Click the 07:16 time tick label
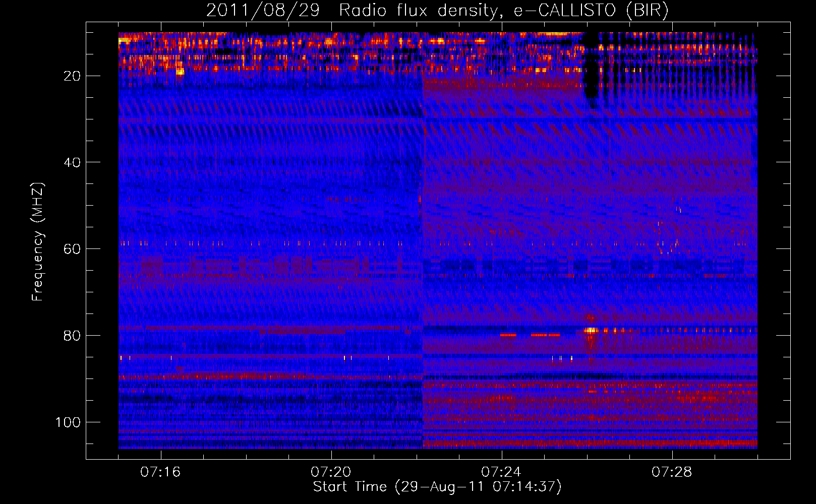Screen dimensions: 816x504 (x=160, y=472)
